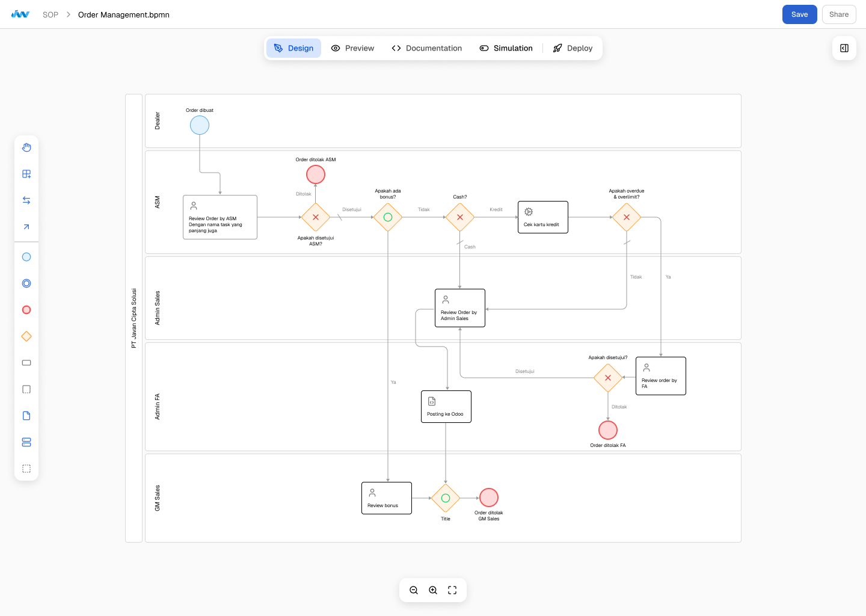Select the connection arrows tool
The image size is (866, 616).
(26, 200)
